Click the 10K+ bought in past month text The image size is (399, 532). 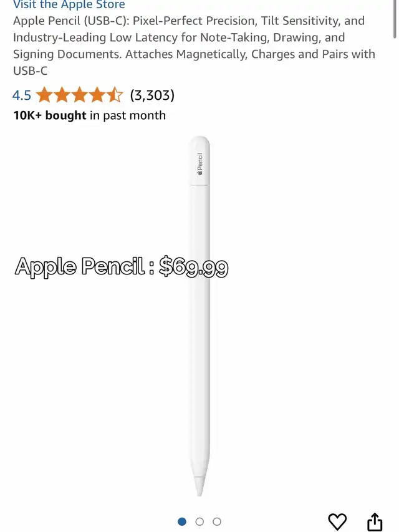pyautogui.click(x=89, y=115)
